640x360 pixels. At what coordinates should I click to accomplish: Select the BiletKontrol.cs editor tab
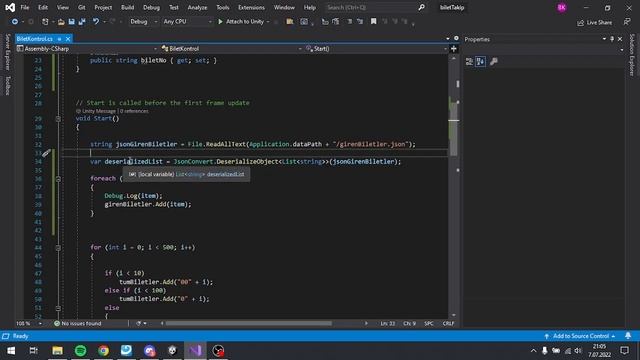35,39
